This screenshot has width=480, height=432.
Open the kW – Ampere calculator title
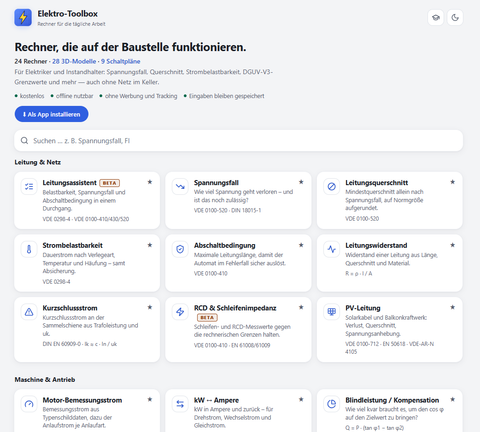point(216,400)
